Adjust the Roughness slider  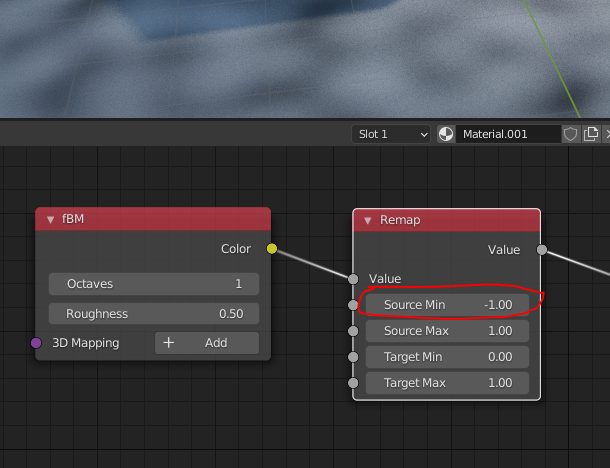154,314
